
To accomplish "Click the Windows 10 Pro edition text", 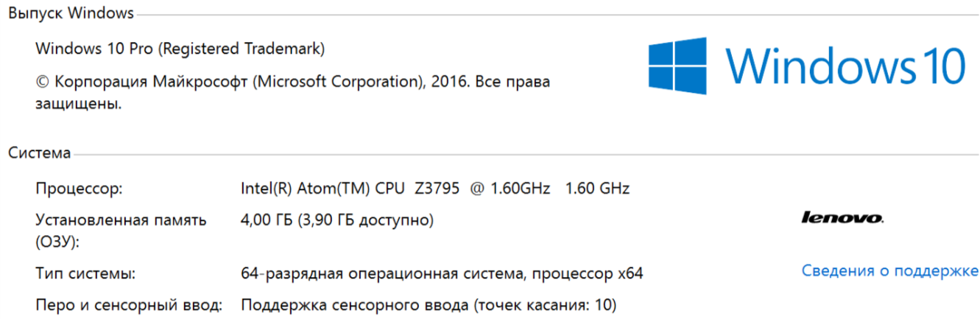I will click(180, 49).
